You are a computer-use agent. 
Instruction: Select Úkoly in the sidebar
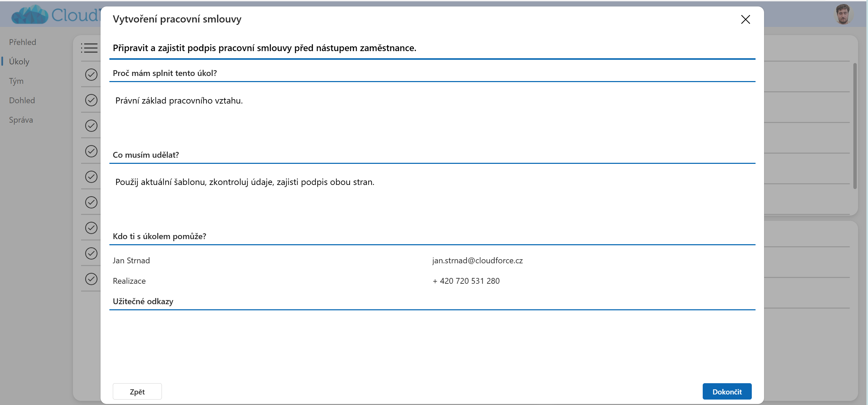pos(19,62)
